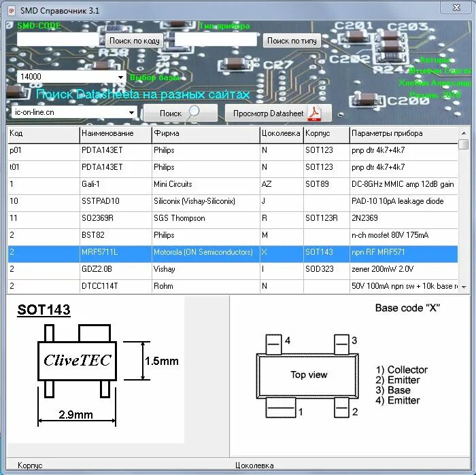Close the SMD Справочник window
The image size is (476, 475).
pos(456,7)
